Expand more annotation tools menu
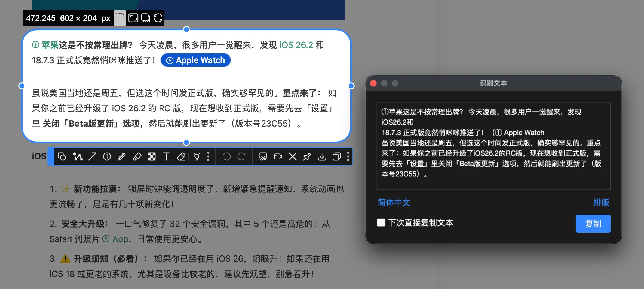The image size is (644, 289). [x=208, y=156]
